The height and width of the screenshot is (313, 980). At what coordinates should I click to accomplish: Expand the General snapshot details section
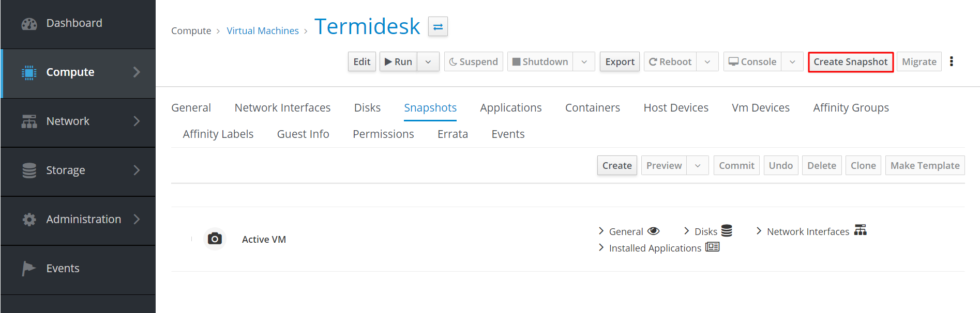click(626, 231)
